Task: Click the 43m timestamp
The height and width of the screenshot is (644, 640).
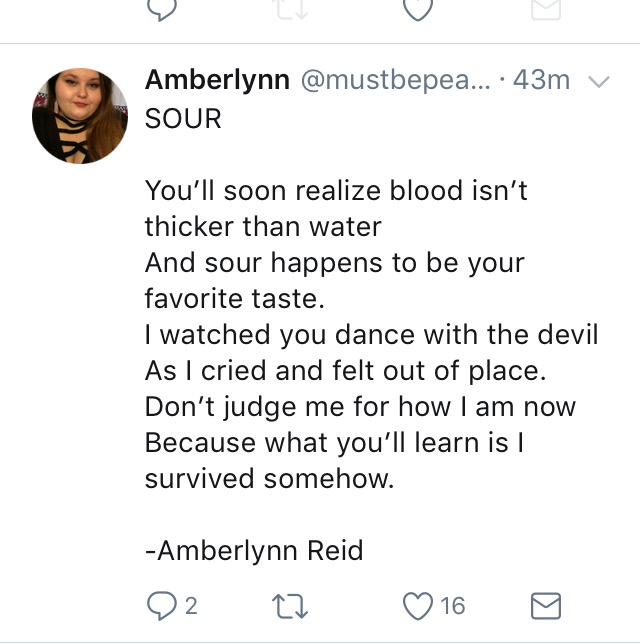Action: point(541,79)
